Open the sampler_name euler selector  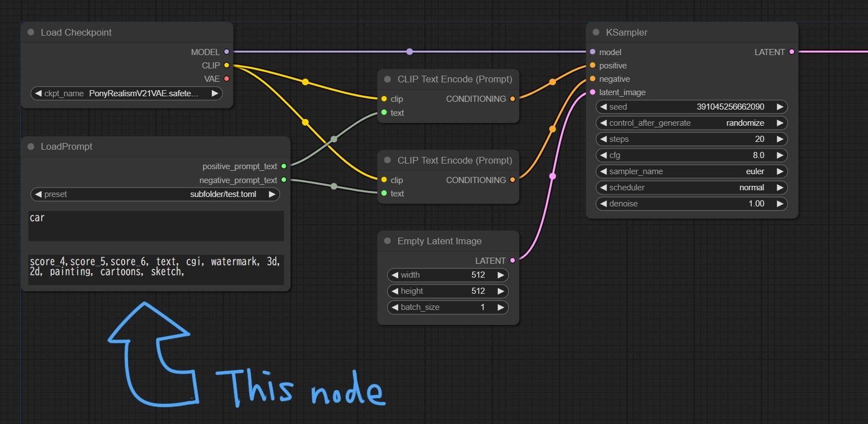692,171
